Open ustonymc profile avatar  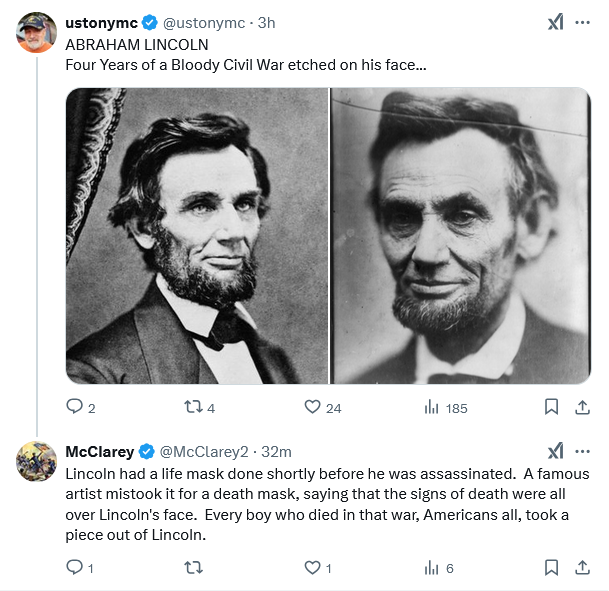[x=37, y=33]
